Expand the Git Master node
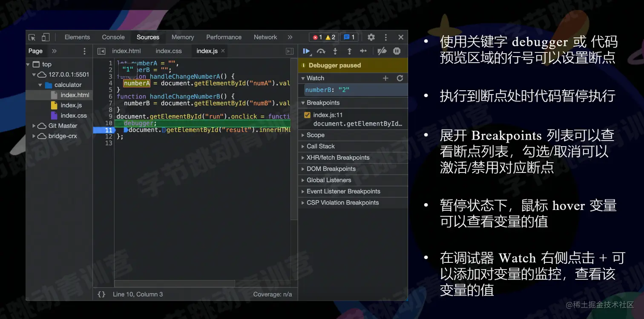Image resolution: width=644 pixels, height=319 pixels. click(34, 126)
